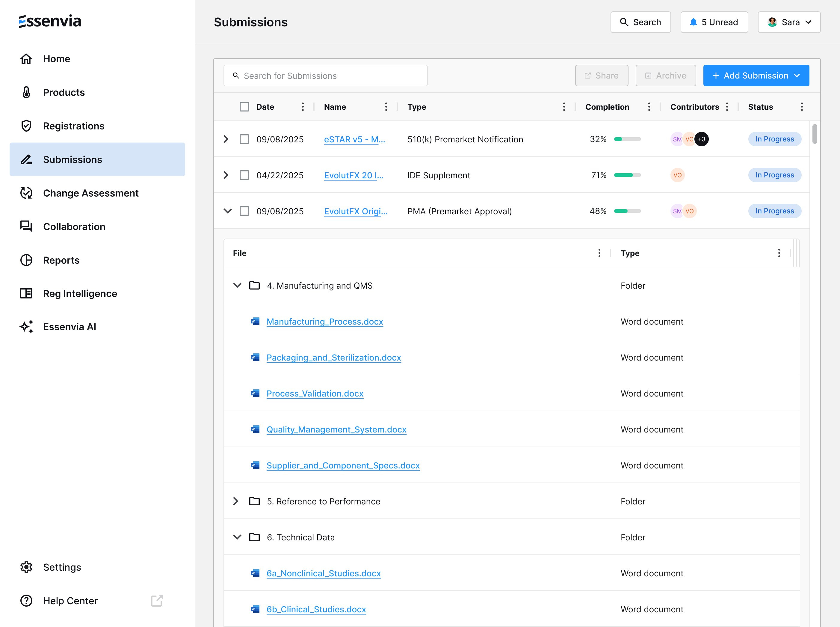
Task: Click the Essenvia AI sparkle icon
Action: (x=26, y=327)
